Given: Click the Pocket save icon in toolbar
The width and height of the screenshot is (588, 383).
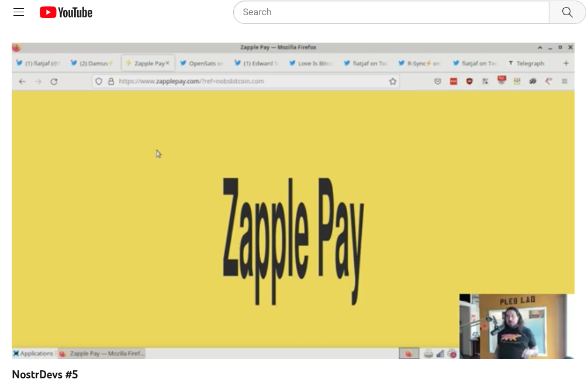Looking at the screenshot, I should point(438,81).
